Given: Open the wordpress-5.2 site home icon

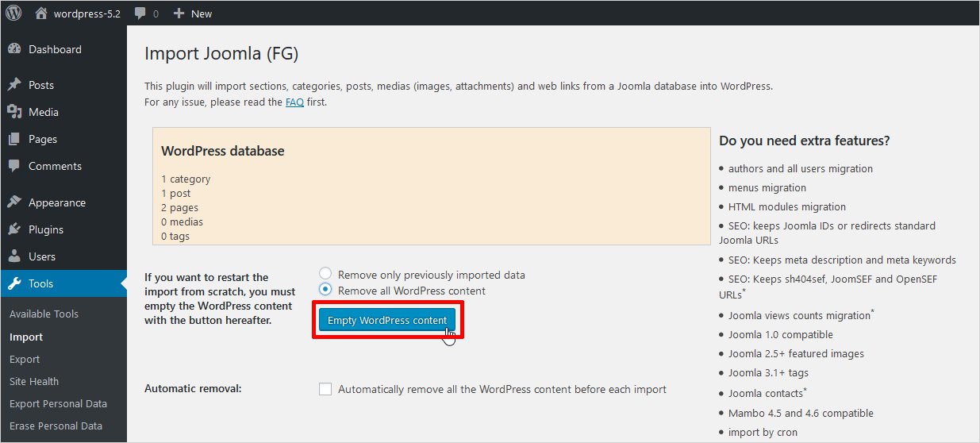Looking at the screenshot, I should [41, 13].
